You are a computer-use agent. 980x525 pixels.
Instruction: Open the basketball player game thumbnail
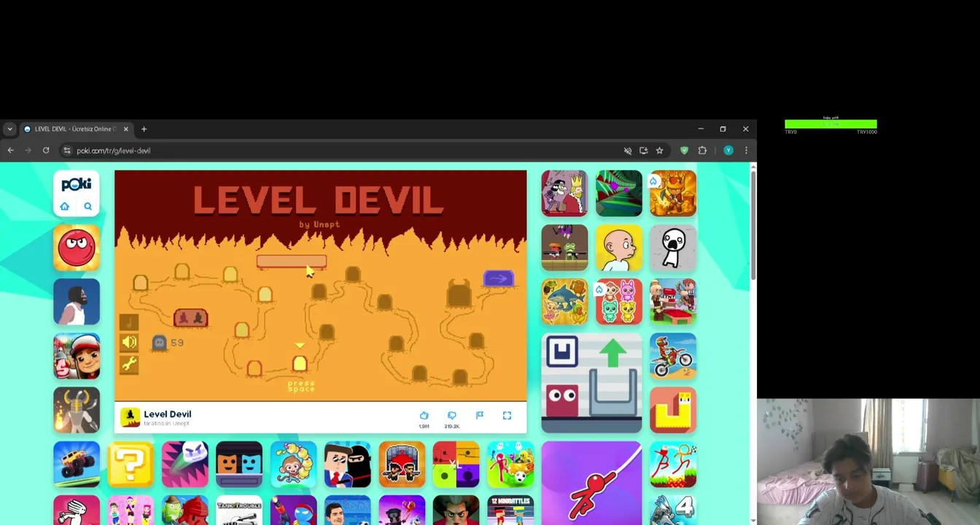click(x=77, y=302)
